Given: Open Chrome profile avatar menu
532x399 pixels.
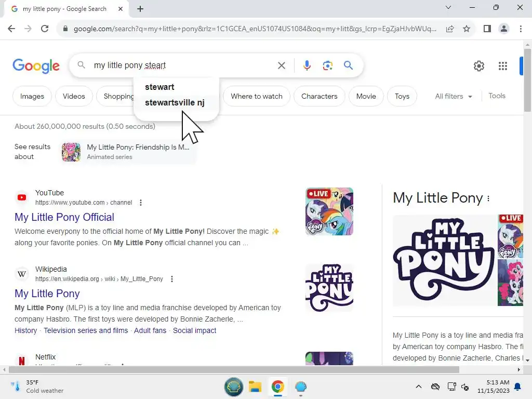Looking at the screenshot, I should pos(504,29).
